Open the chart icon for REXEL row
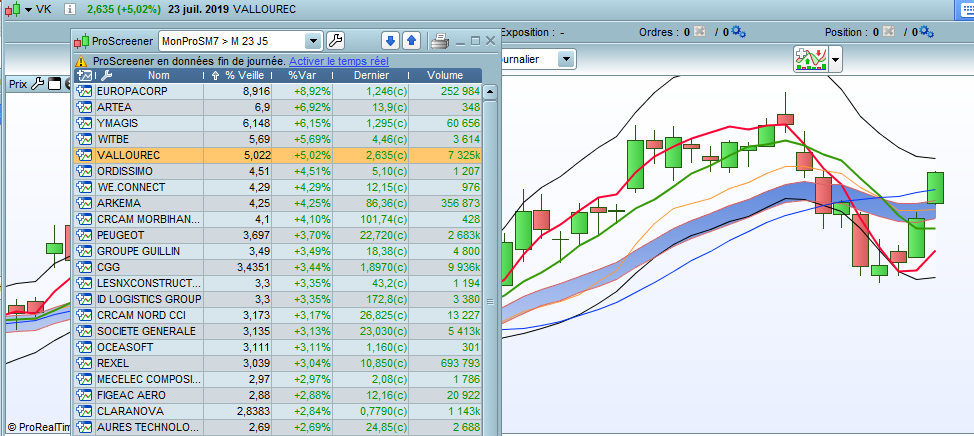974x436 pixels. click(x=84, y=363)
